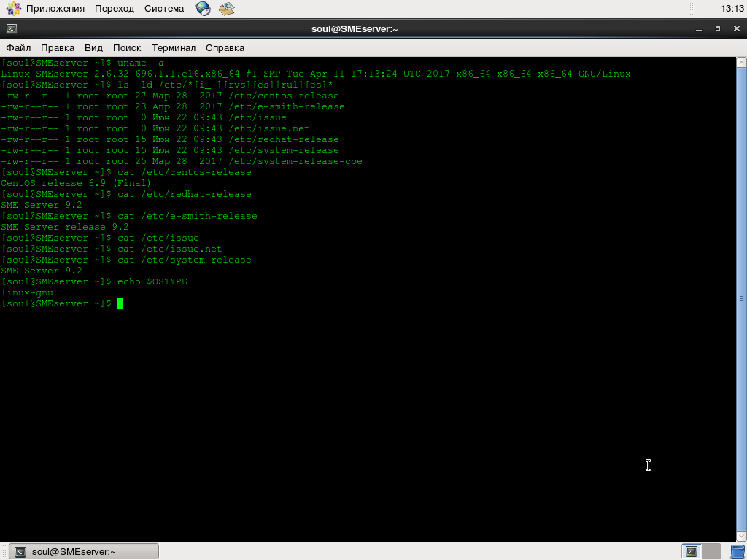This screenshot has width=747, height=560.
Task: Click the /etc/redhat-release file listing
Action: coord(170,139)
